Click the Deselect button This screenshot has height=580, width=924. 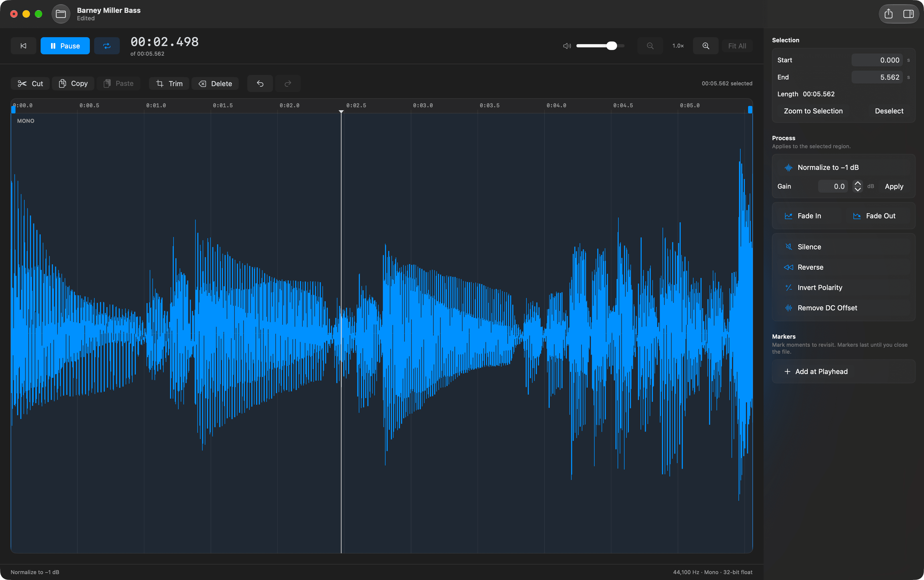pyautogui.click(x=889, y=111)
